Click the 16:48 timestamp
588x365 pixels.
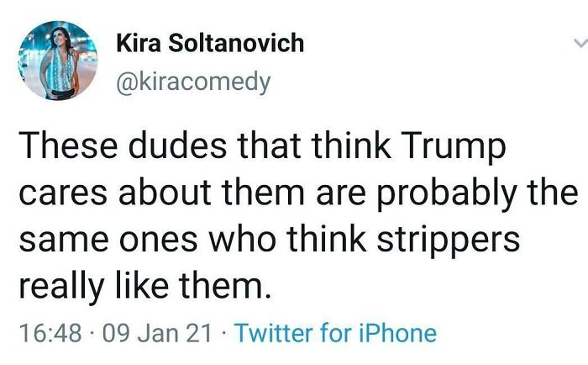[50, 333]
